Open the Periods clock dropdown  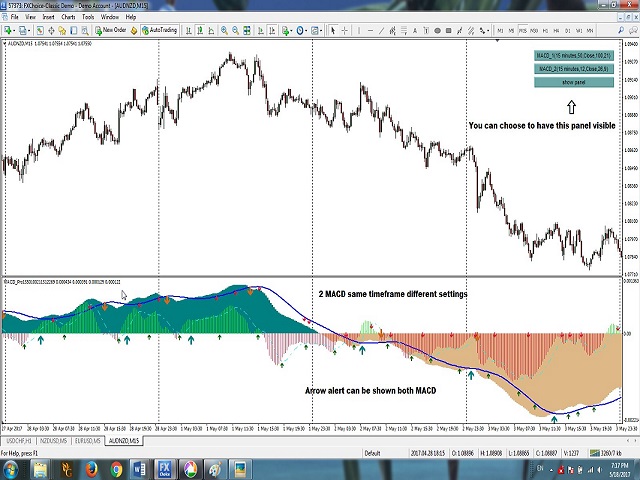(x=301, y=30)
